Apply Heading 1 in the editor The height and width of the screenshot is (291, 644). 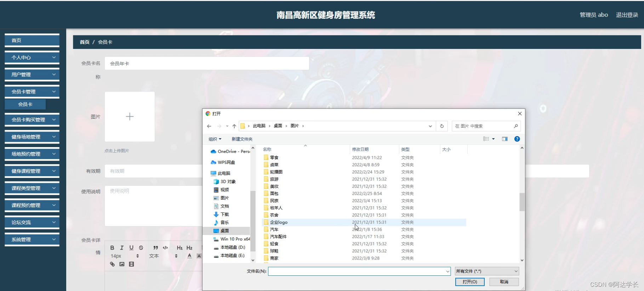[x=179, y=248]
